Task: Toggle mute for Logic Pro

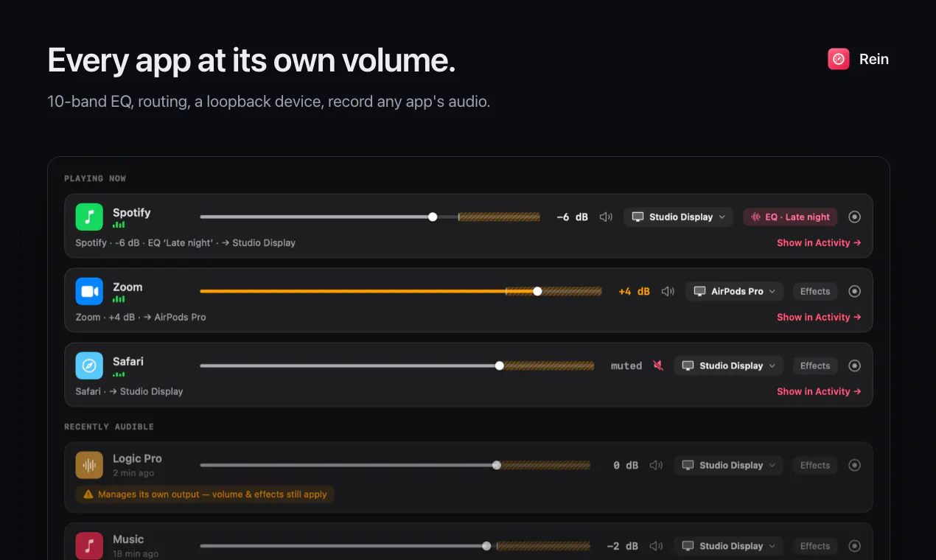Action: 656,465
